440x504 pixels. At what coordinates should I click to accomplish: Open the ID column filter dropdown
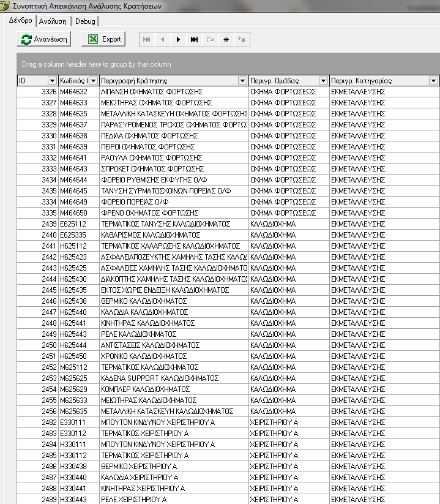(52, 81)
